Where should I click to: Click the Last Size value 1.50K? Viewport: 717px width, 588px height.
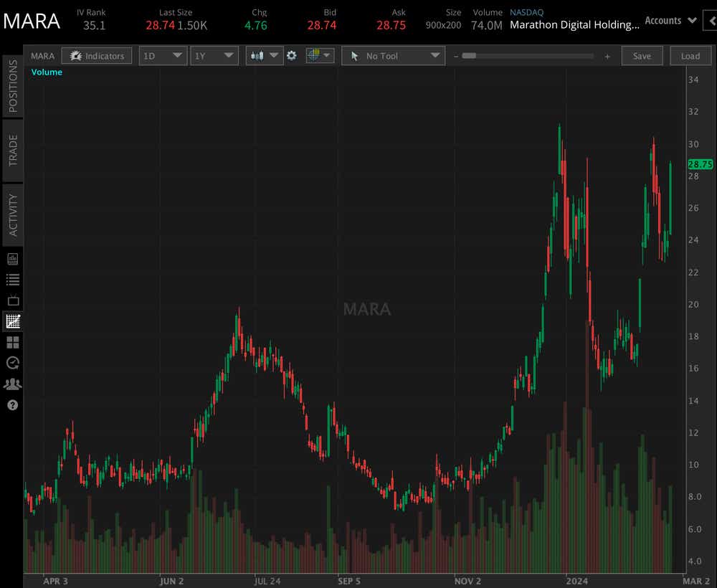(192, 26)
